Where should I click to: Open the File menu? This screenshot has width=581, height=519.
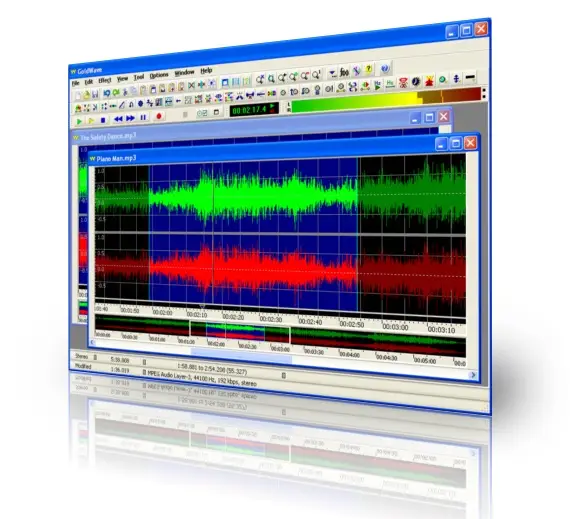pos(76,83)
